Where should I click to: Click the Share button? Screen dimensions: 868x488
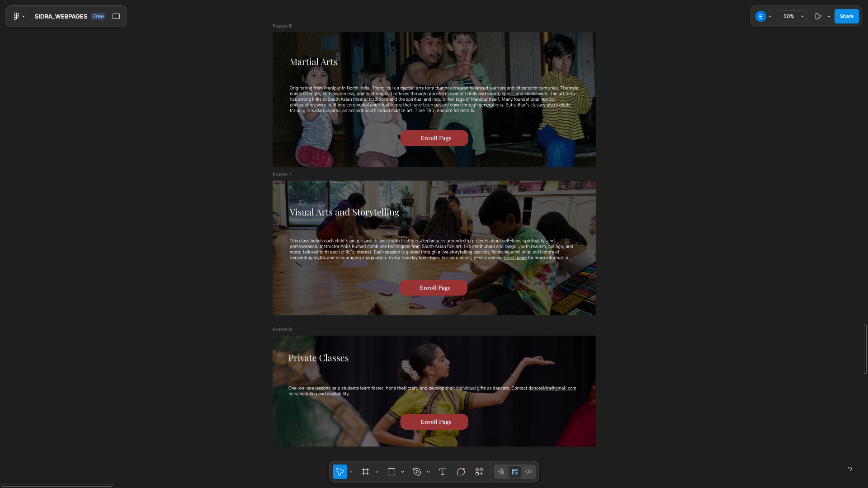846,16
